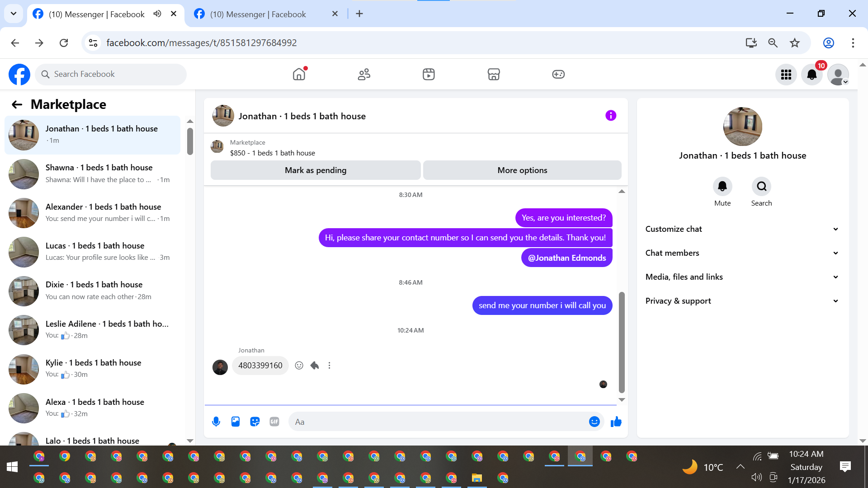Open emoji picker in message field
The width and height of the screenshot is (868, 488).
coord(594,422)
